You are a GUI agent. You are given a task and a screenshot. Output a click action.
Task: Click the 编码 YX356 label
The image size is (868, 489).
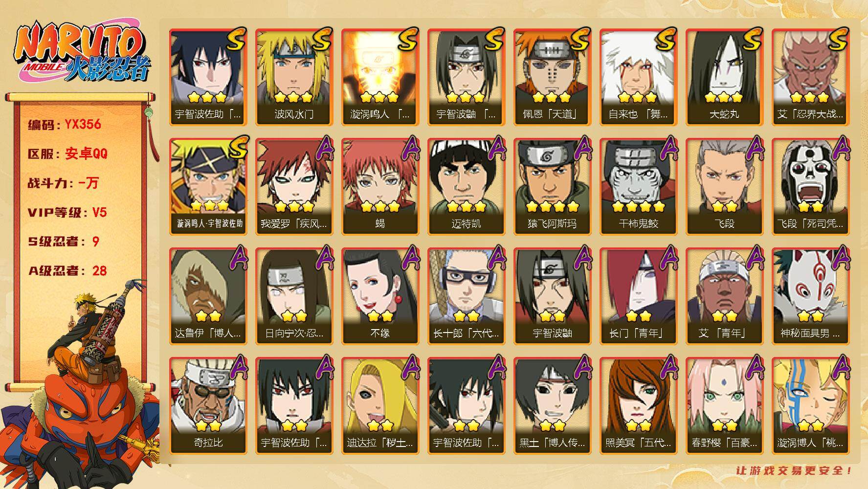coord(65,124)
